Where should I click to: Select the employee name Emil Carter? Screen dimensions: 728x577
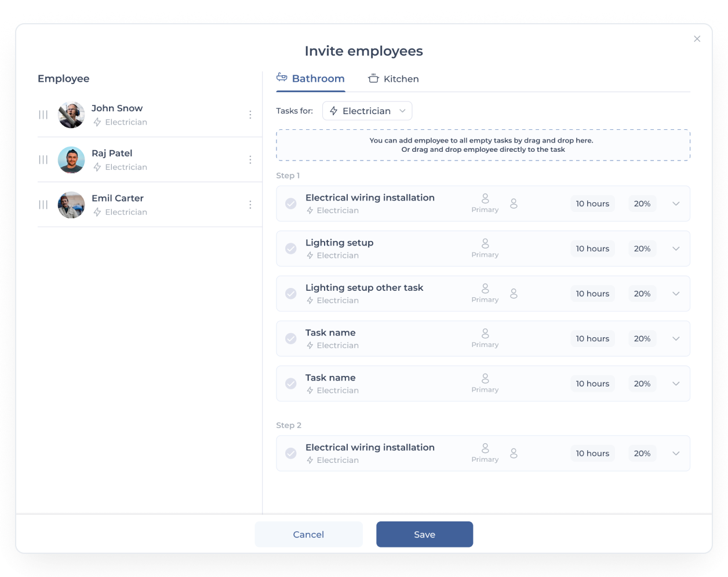tap(118, 198)
